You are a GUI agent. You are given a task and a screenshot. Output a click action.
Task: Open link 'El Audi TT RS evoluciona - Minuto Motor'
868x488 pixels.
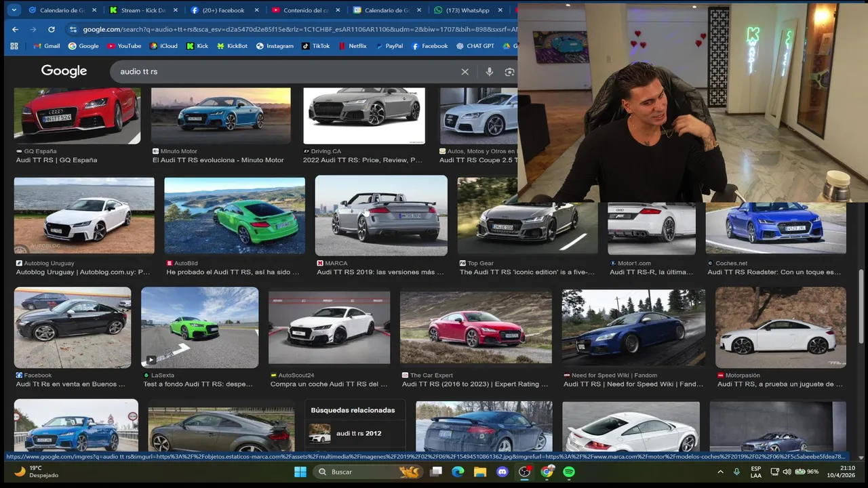218,160
